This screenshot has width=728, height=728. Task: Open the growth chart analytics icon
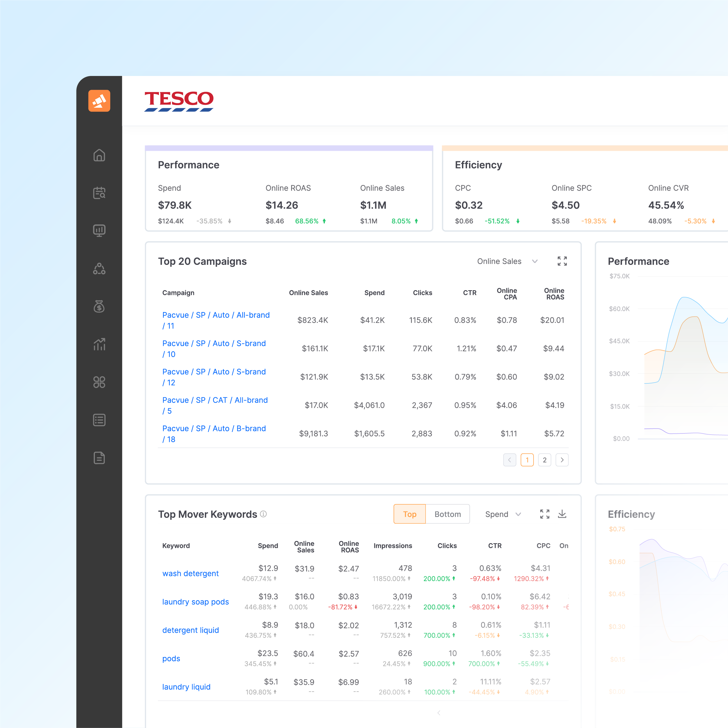coord(99,344)
